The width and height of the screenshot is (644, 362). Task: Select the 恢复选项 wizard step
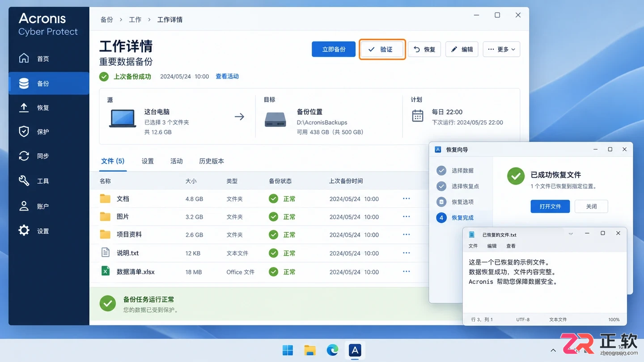(455, 202)
